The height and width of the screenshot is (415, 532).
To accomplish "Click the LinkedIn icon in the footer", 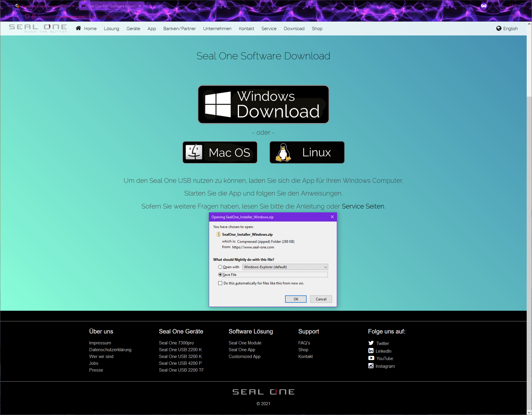I will pos(371,351).
